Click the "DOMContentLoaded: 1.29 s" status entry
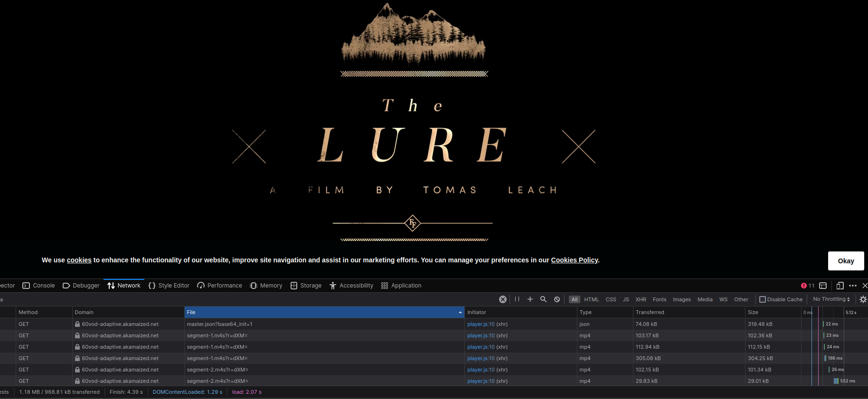This screenshot has height=399, width=868. (188, 392)
